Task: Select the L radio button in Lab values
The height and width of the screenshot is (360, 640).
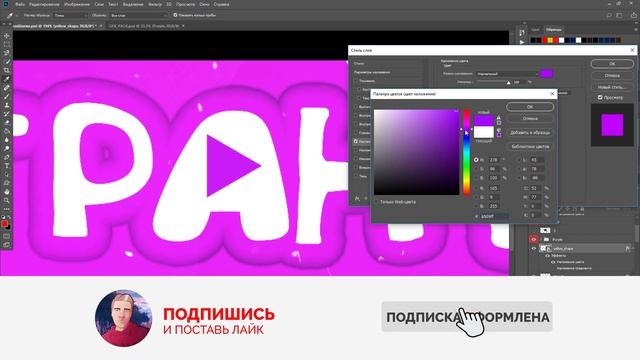Action: 519,160
